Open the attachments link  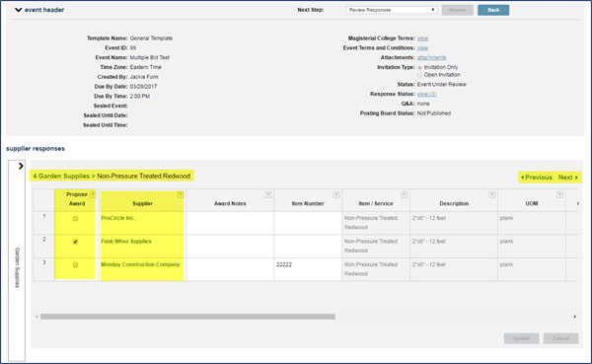(431, 58)
